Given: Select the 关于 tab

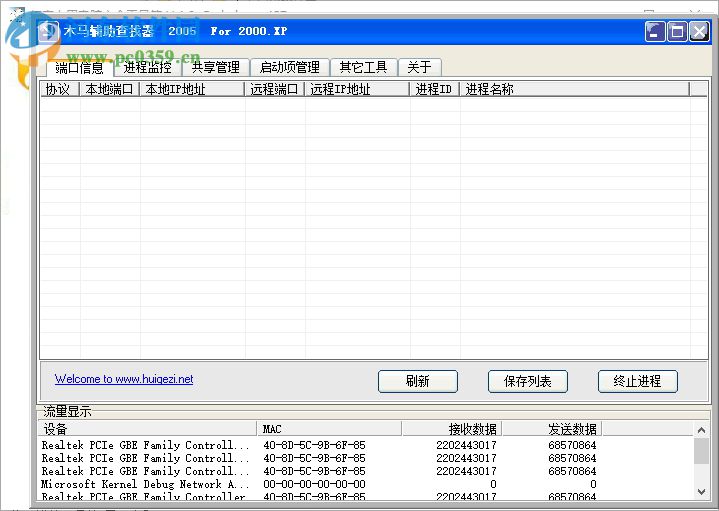Looking at the screenshot, I should [420, 67].
